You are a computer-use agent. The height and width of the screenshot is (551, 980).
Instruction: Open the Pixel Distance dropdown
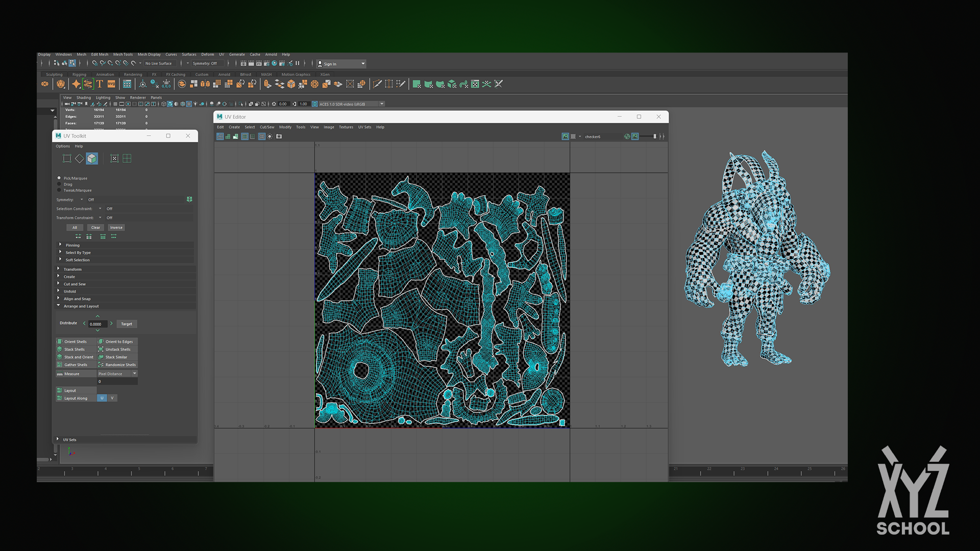(x=117, y=374)
